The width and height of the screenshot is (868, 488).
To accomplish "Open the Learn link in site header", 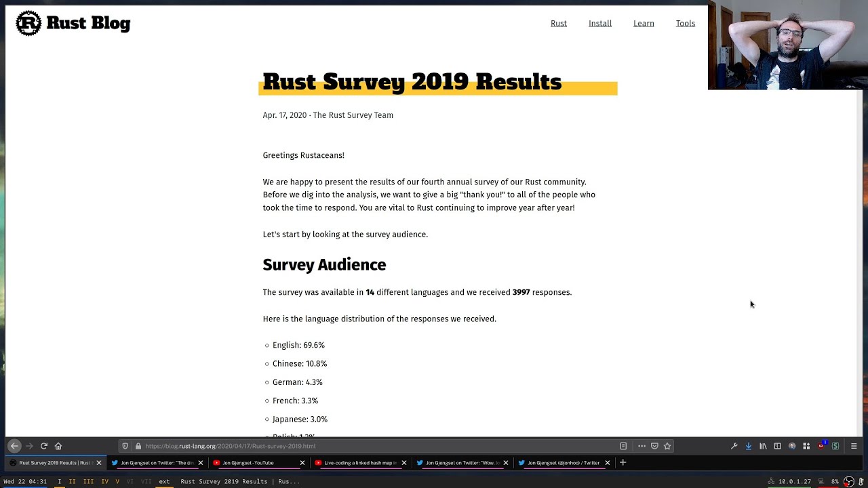I will [644, 23].
